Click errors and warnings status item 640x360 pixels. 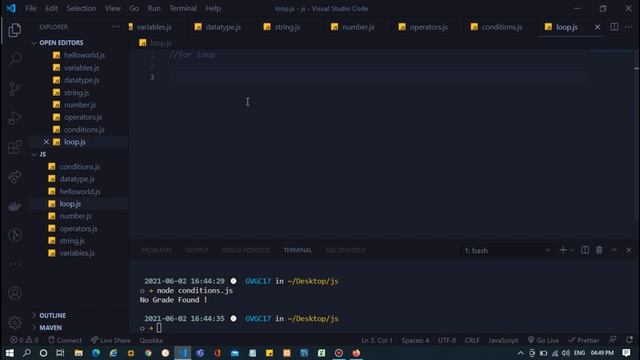coord(24,340)
